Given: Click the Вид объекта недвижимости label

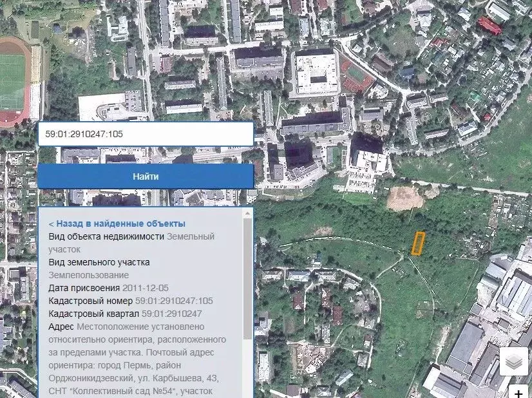Looking at the screenshot, I should [x=106, y=236].
